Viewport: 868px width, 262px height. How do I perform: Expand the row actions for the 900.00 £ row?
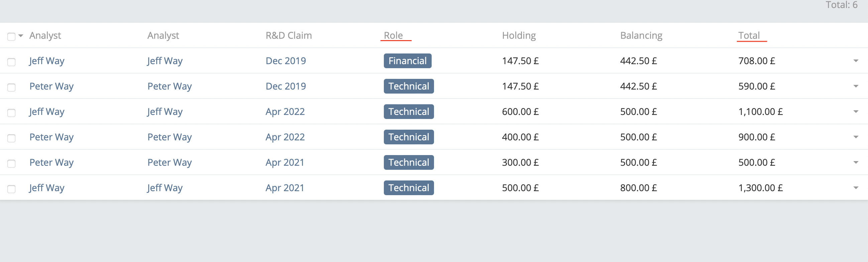856,137
